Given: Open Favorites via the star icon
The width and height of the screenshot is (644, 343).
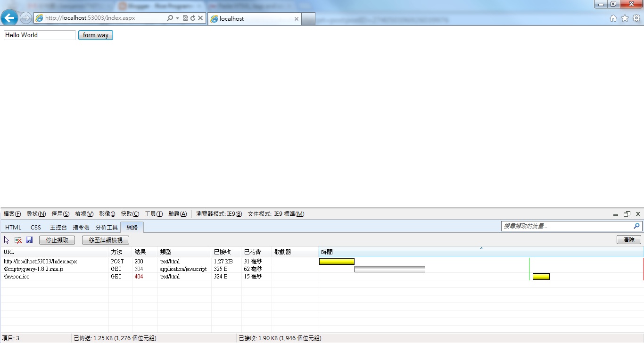Looking at the screenshot, I should pyautogui.click(x=625, y=18).
